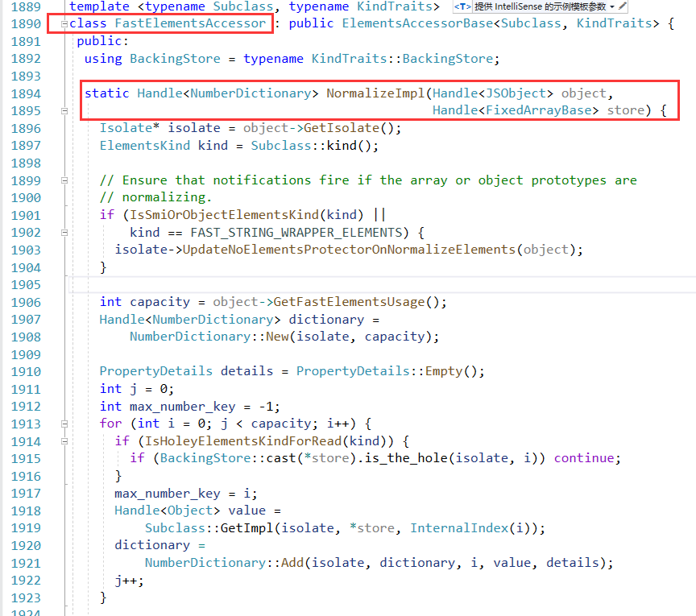The width and height of the screenshot is (696, 616).
Task: Click the '提供 IntelliSense 的示例模板参数' label
Action: pos(540,6)
